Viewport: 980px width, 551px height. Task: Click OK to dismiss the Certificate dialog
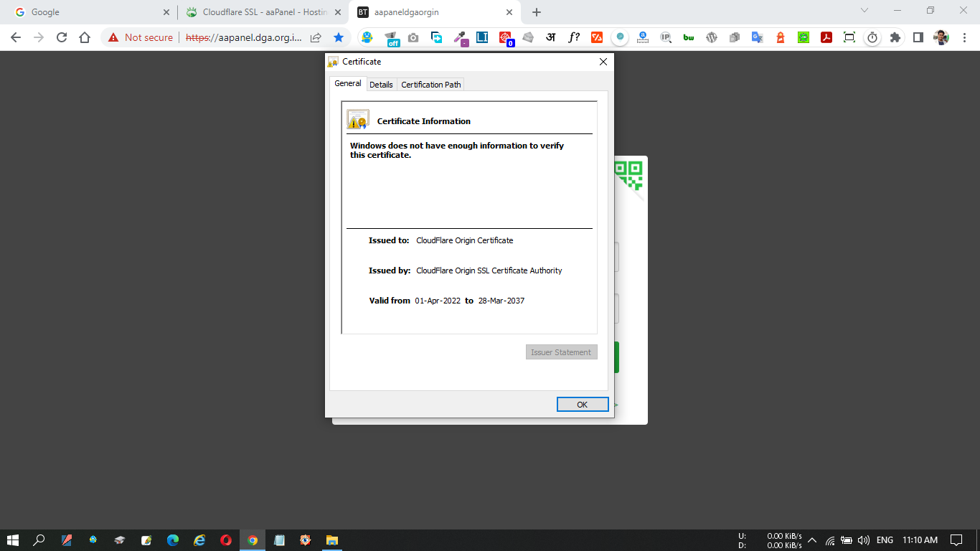[583, 405]
